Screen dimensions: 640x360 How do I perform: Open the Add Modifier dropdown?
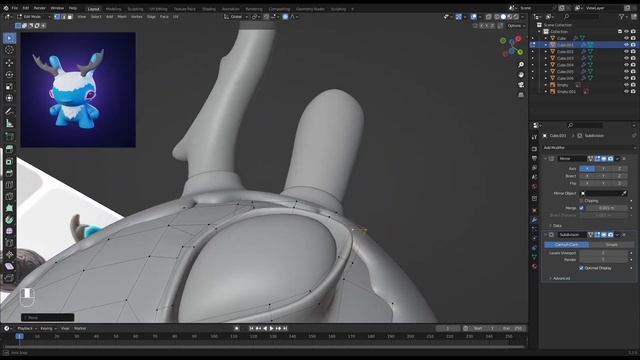click(589, 148)
